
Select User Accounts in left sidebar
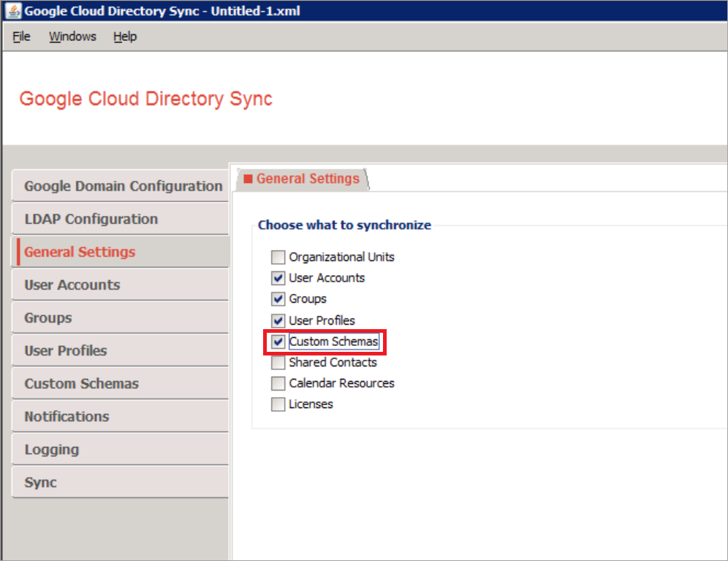click(x=72, y=285)
